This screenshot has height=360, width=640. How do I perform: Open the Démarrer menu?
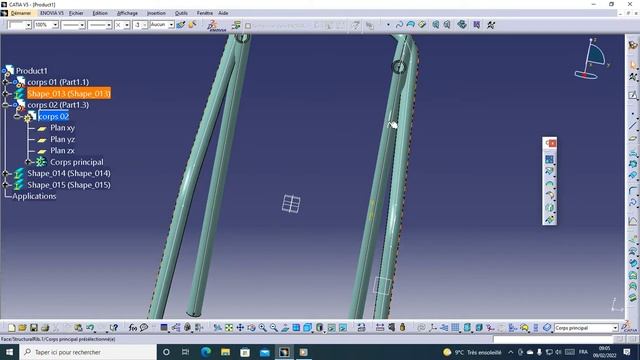(20, 13)
